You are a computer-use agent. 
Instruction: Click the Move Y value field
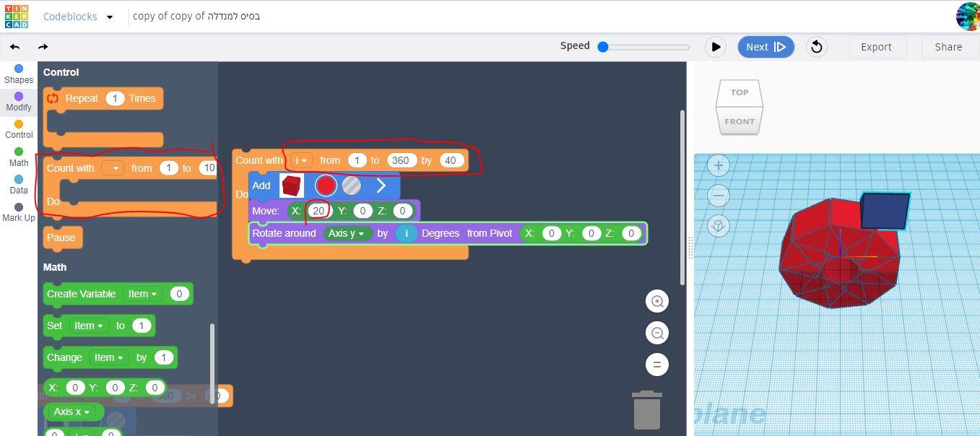363,211
